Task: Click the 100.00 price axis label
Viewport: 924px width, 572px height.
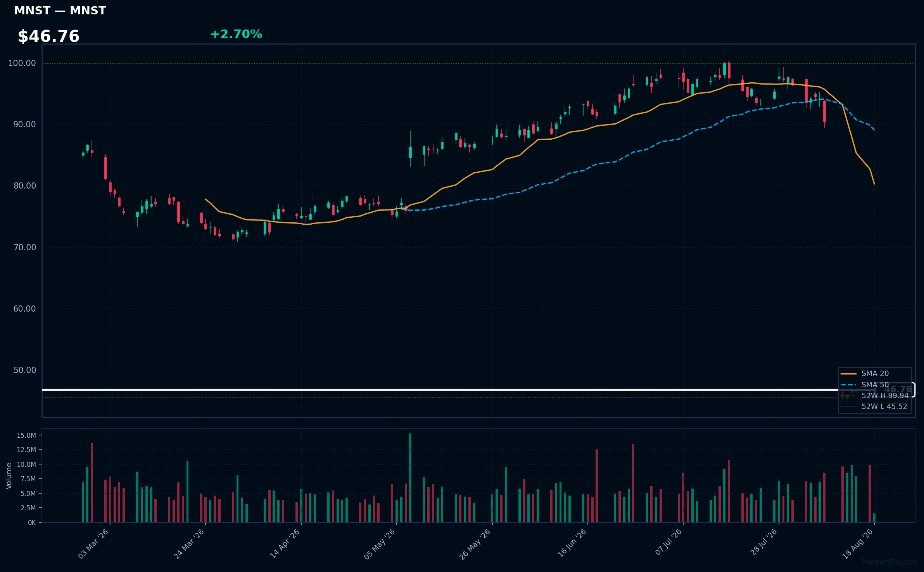Action: [22, 63]
